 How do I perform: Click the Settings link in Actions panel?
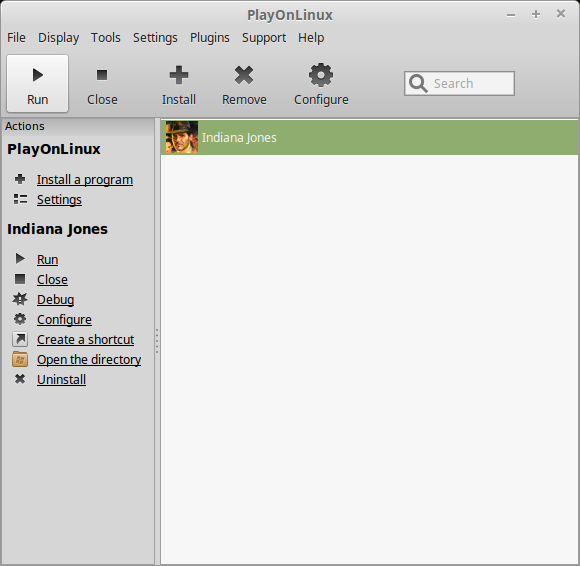click(59, 200)
